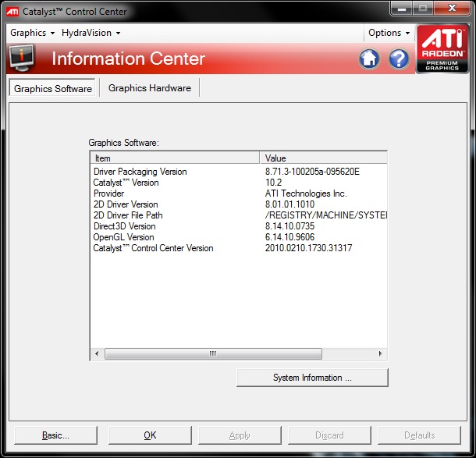Image resolution: width=476 pixels, height=458 pixels.
Task: Open the Options dropdown menu
Action: pyautogui.click(x=389, y=33)
